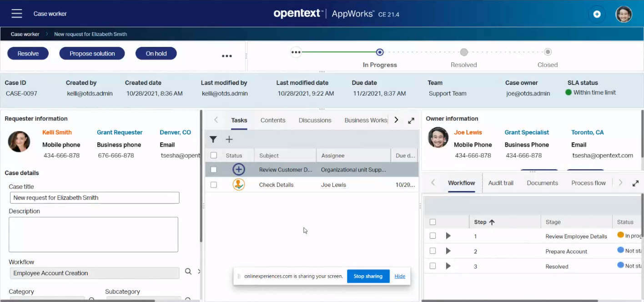The height and width of the screenshot is (302, 644).
Task: Open the user profile avatar menu
Action: (x=624, y=14)
